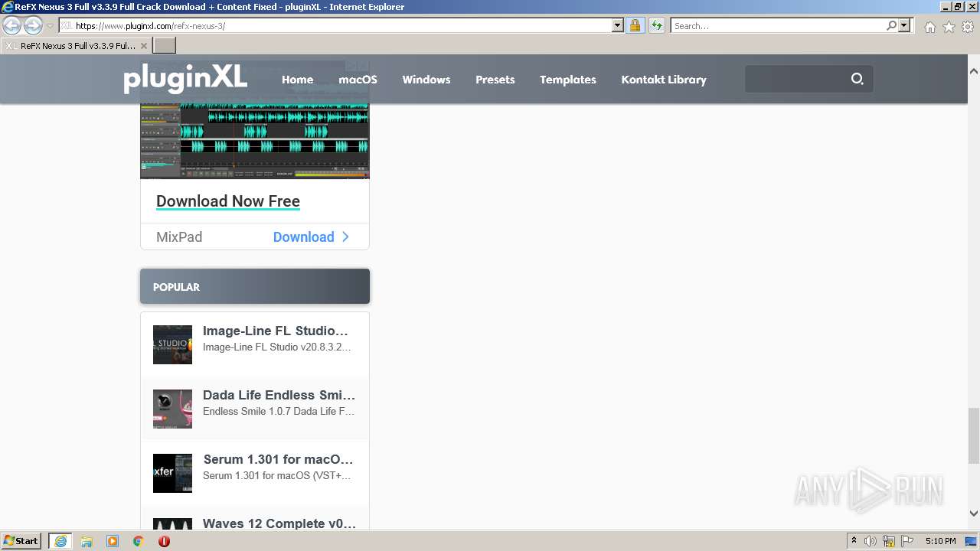Go forward with the browser Forward arrow
Image resolution: width=980 pixels, height=551 pixels.
point(33,25)
